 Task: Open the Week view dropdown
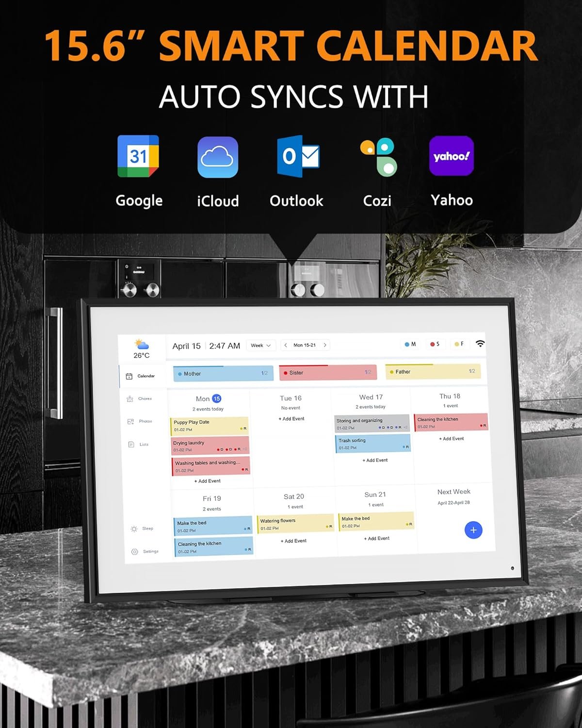click(261, 345)
